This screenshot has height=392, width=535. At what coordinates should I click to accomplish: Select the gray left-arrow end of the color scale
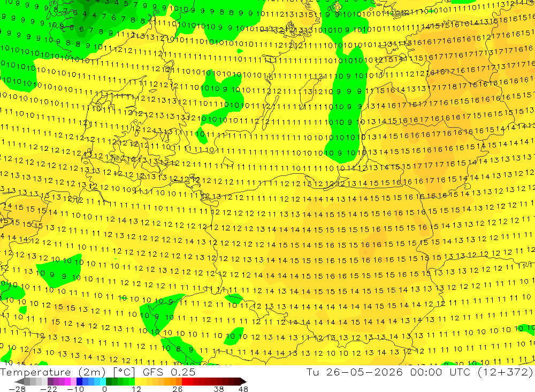19,381
